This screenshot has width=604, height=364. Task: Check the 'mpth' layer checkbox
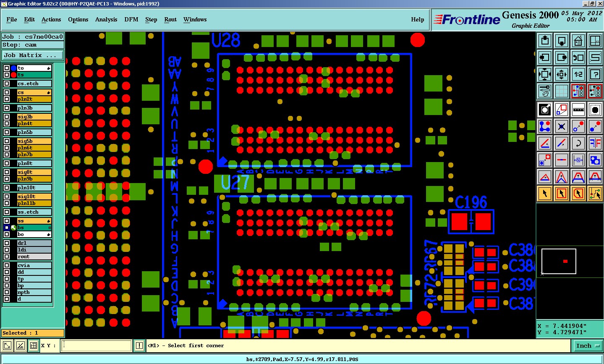[x=7, y=292]
